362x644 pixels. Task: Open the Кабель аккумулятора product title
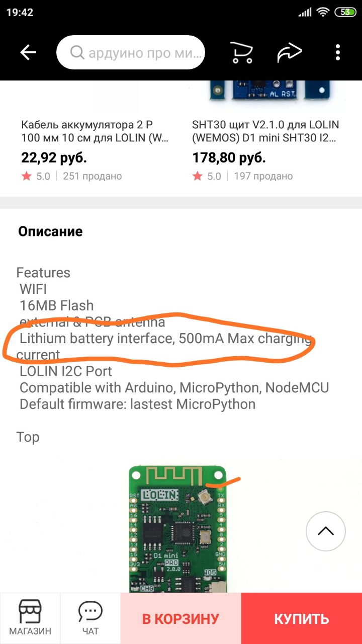click(x=97, y=131)
